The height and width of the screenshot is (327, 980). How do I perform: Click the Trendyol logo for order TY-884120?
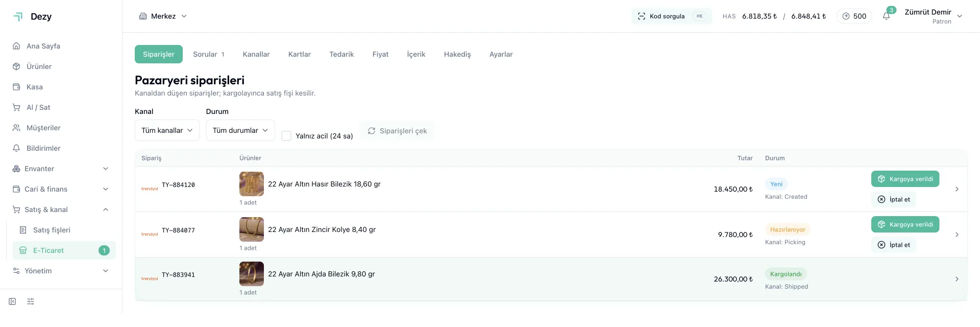pyautogui.click(x=150, y=189)
